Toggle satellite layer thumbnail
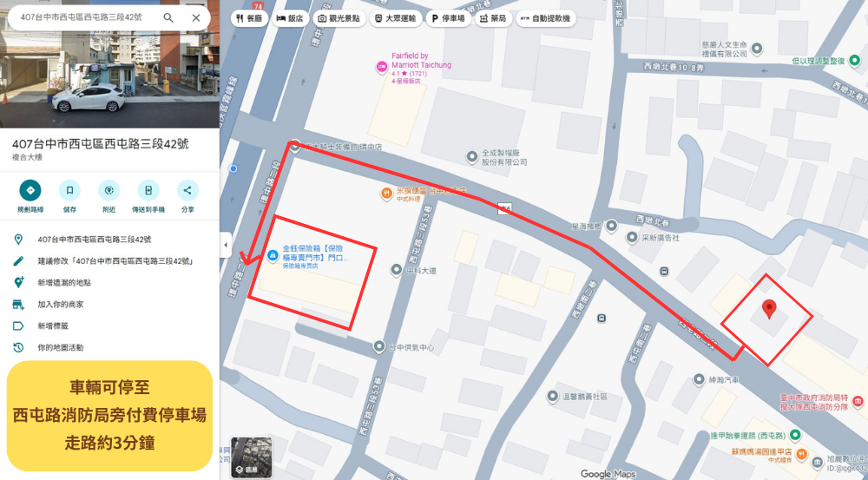 (x=252, y=457)
